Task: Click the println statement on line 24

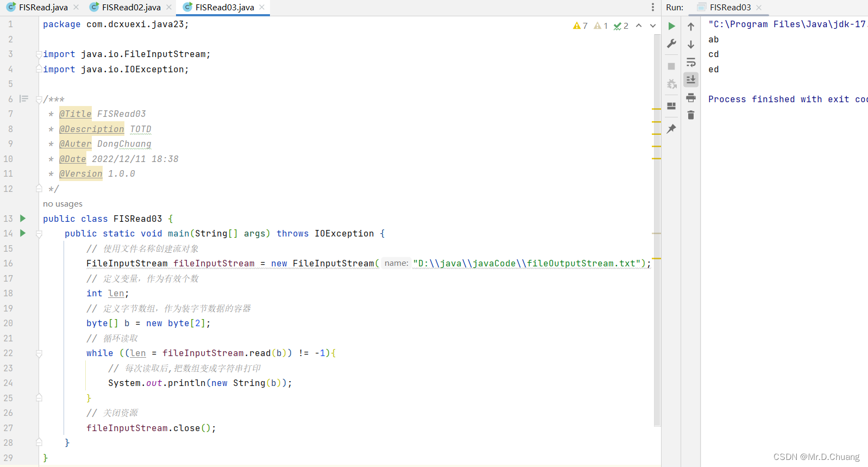Action: [200, 383]
